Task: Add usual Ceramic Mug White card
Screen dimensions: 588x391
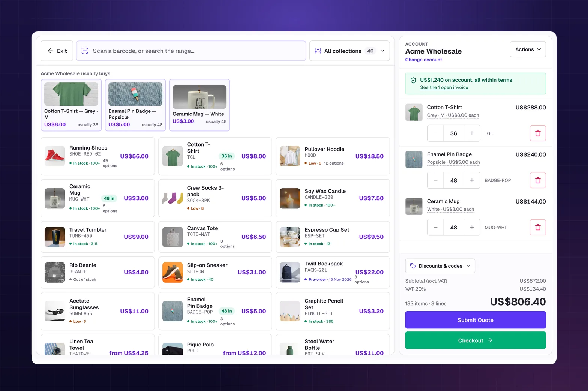Action: tap(199, 105)
